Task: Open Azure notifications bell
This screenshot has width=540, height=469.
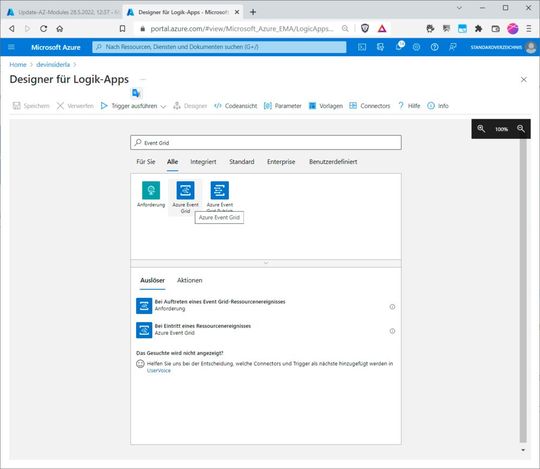Action: (399, 46)
